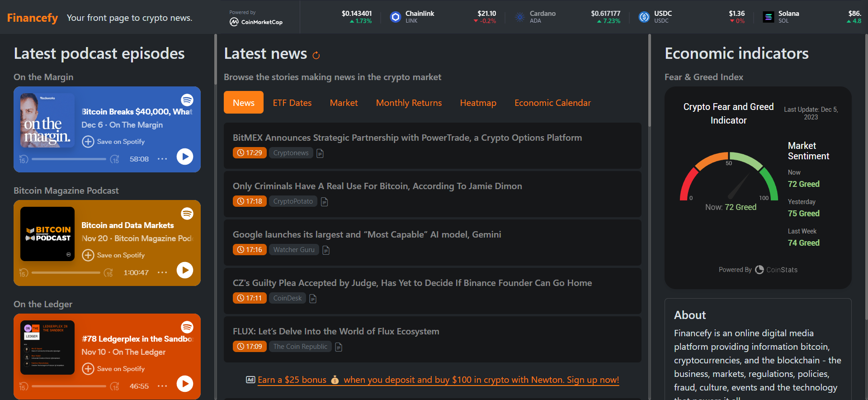Open Spotify logo on Bitcoin Magazine player
This screenshot has width=868, height=400.
[187, 213]
